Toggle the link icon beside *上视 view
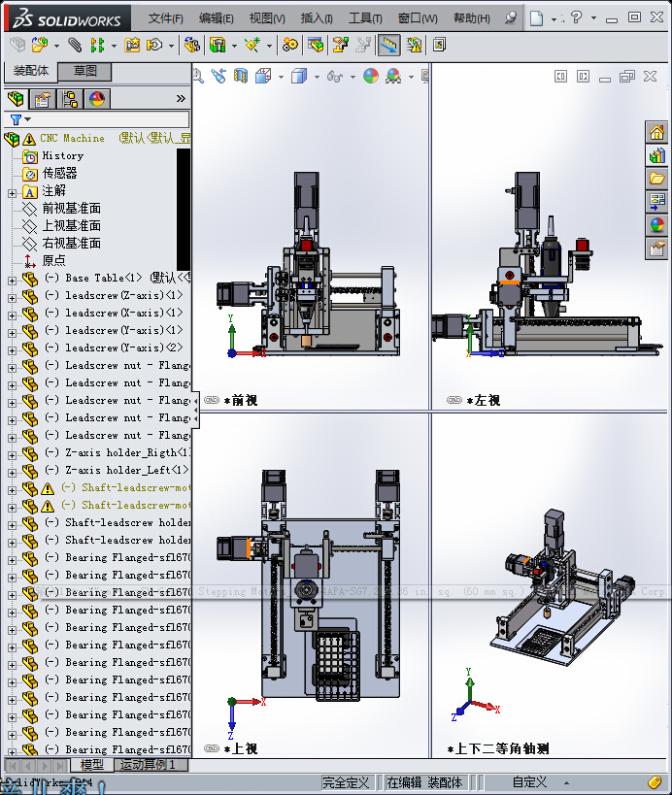 (211, 748)
